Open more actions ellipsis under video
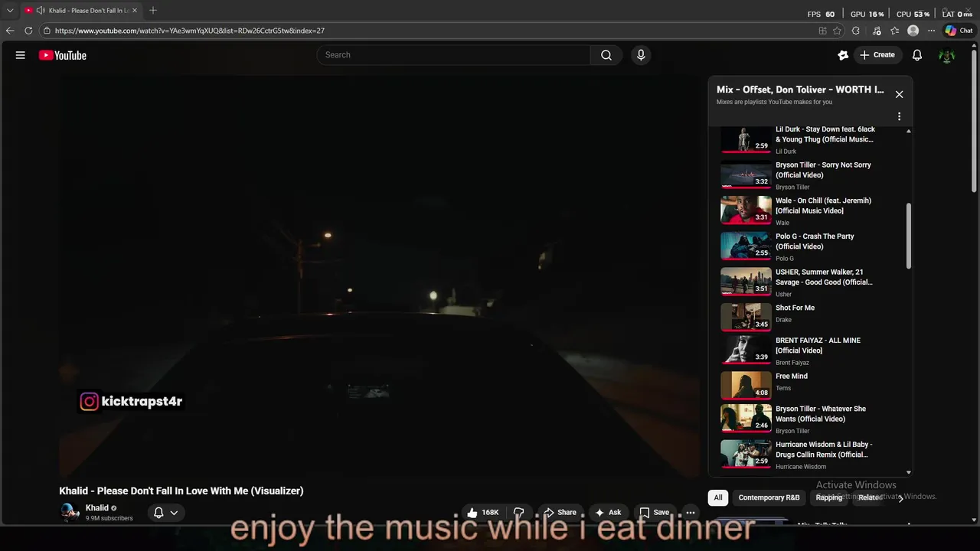Image resolution: width=980 pixels, height=551 pixels. 691,512
